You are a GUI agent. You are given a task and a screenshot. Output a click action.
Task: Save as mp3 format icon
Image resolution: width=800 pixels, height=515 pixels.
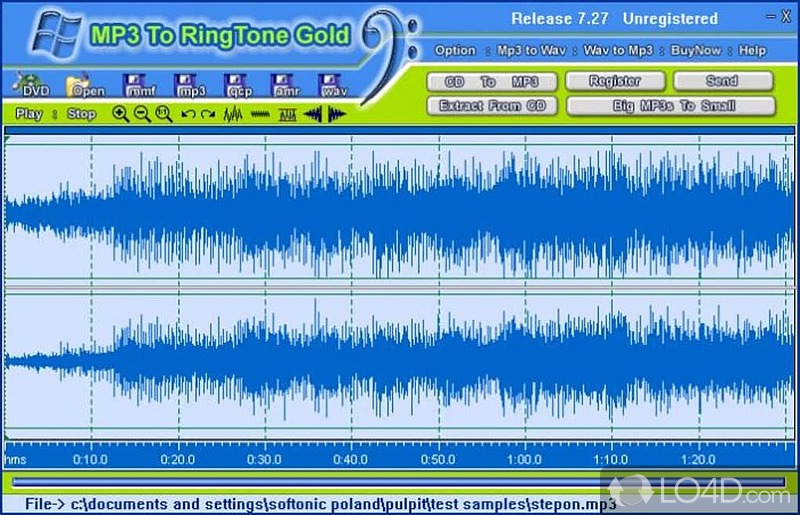(189, 87)
